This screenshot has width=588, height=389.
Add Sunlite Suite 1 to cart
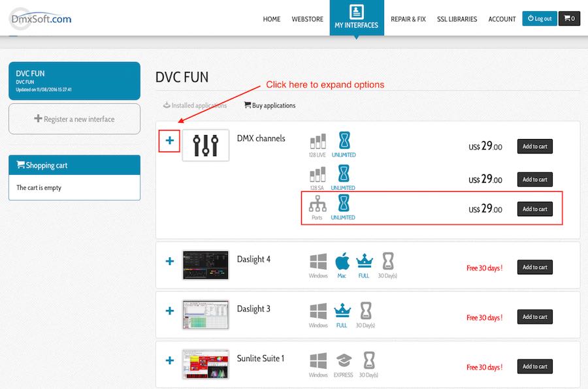click(x=534, y=366)
